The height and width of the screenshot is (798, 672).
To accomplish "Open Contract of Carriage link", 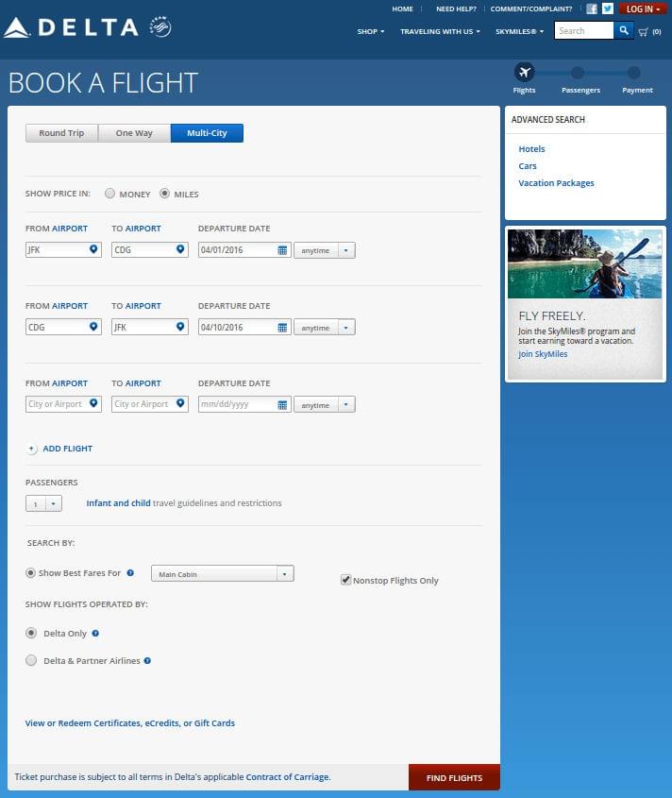I will point(288,777).
